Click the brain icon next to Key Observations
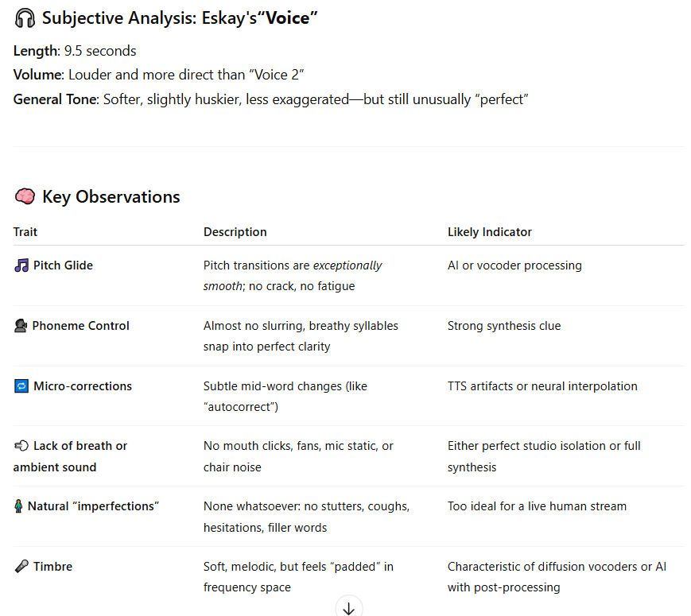 (x=25, y=196)
